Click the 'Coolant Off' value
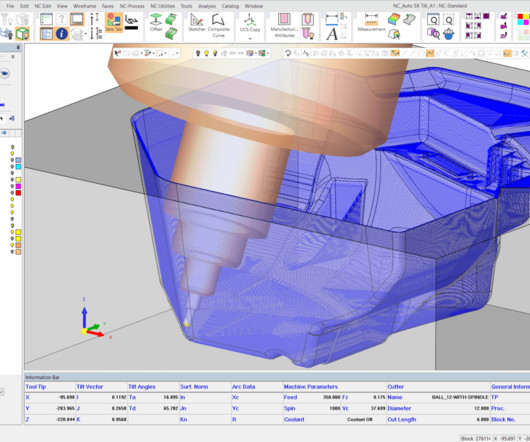 point(359,419)
